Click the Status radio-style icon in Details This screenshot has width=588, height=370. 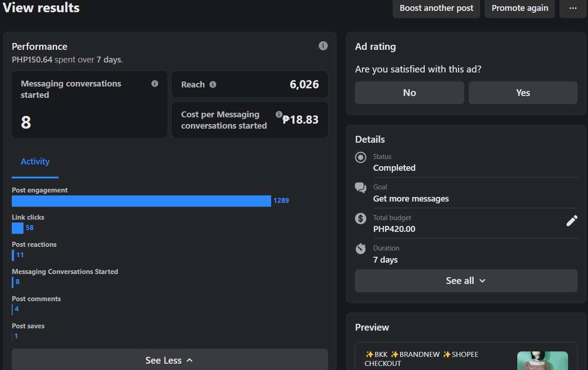tap(361, 158)
